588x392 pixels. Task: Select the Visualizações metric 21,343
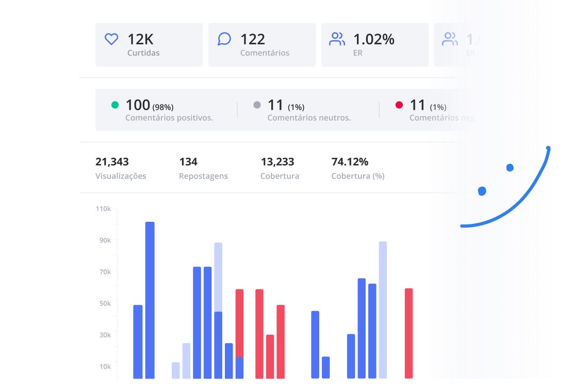coord(112,162)
